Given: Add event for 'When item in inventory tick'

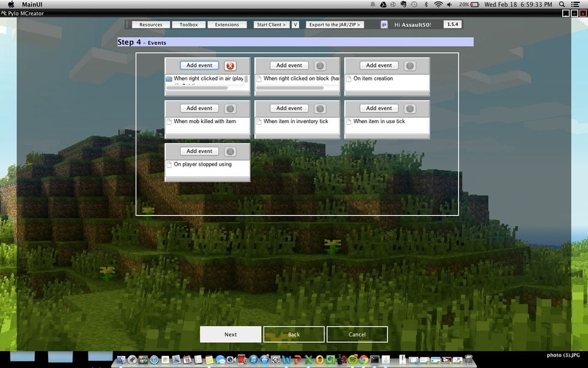Looking at the screenshot, I should (x=289, y=108).
